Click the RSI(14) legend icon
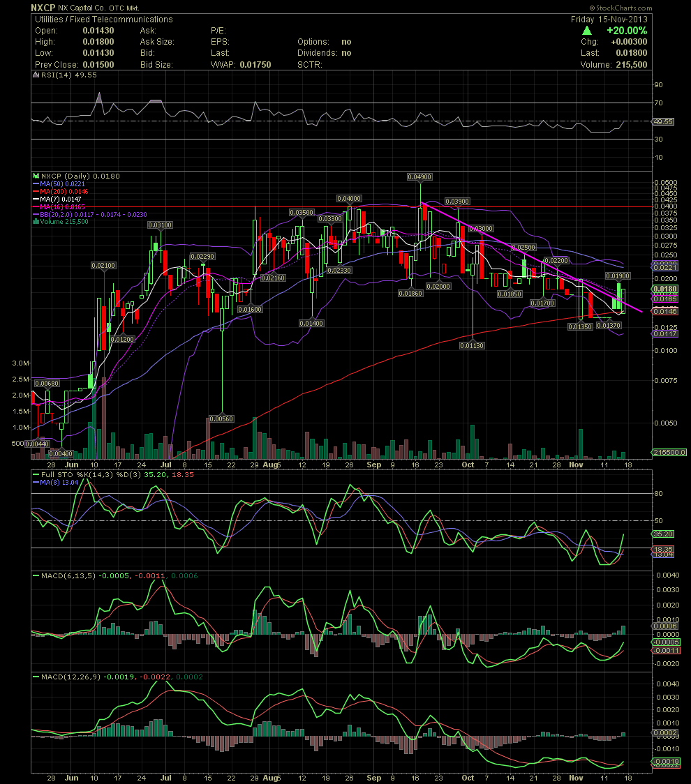 (x=36, y=75)
